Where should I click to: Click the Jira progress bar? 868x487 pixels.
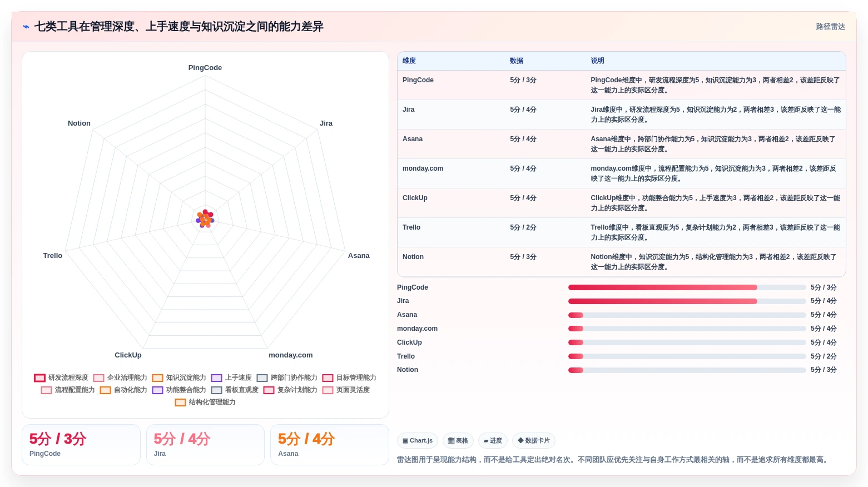[x=687, y=301]
